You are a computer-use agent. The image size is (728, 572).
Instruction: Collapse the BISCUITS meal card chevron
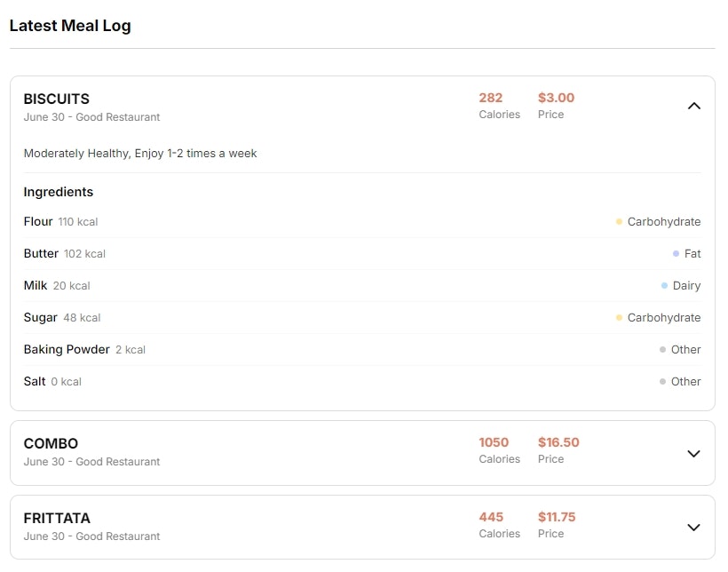(693, 107)
